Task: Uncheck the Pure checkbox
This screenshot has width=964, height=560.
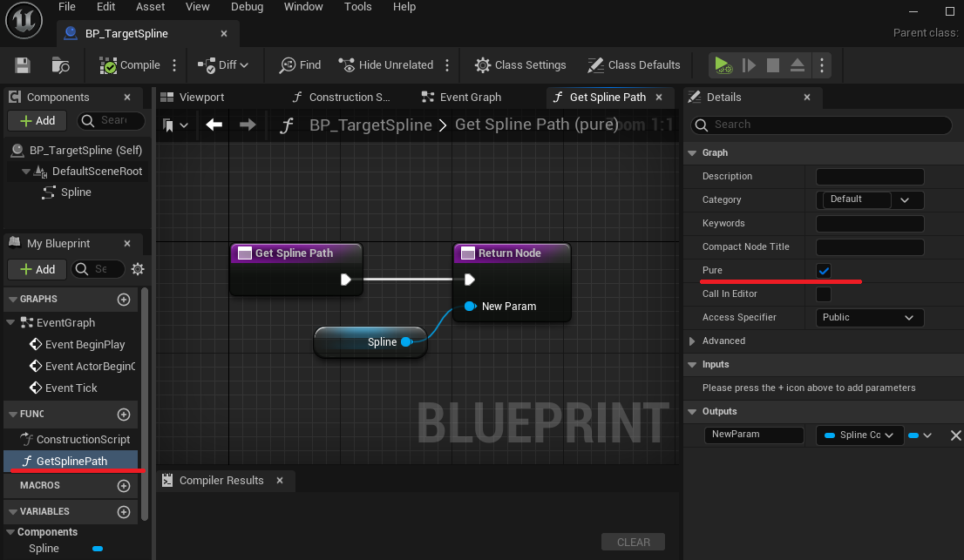Action: tap(824, 271)
